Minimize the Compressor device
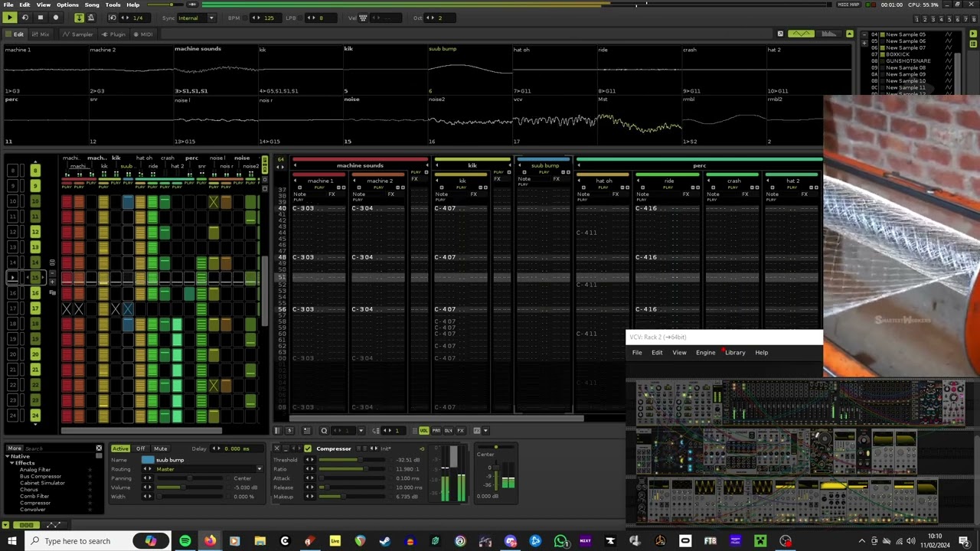 pyautogui.click(x=286, y=448)
